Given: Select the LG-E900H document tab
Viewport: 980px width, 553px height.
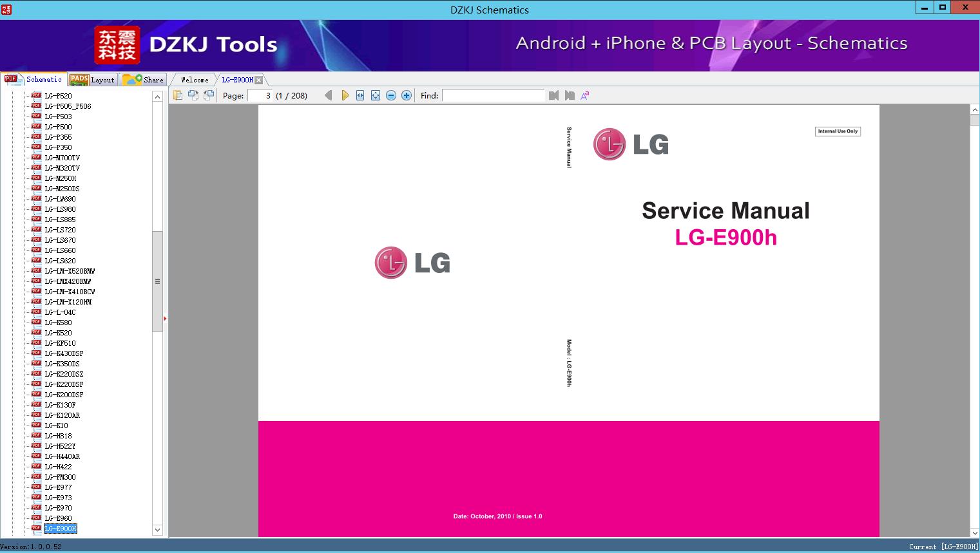Looking at the screenshot, I should point(237,80).
